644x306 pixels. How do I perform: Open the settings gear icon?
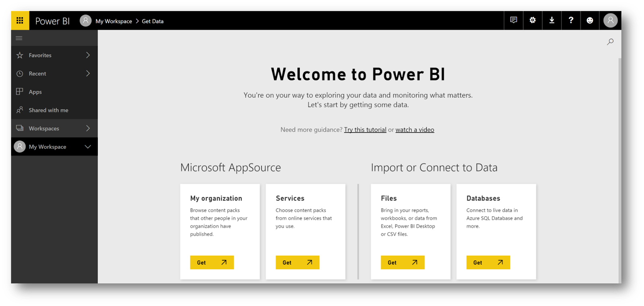pyautogui.click(x=533, y=20)
